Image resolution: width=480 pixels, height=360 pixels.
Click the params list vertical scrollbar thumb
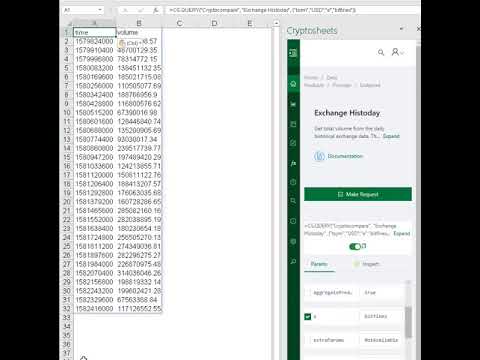click(x=408, y=321)
